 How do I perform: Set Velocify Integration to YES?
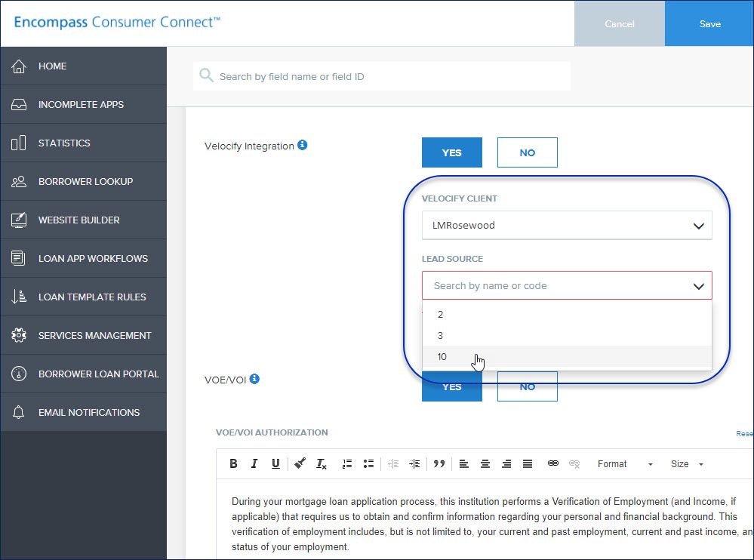click(x=451, y=152)
